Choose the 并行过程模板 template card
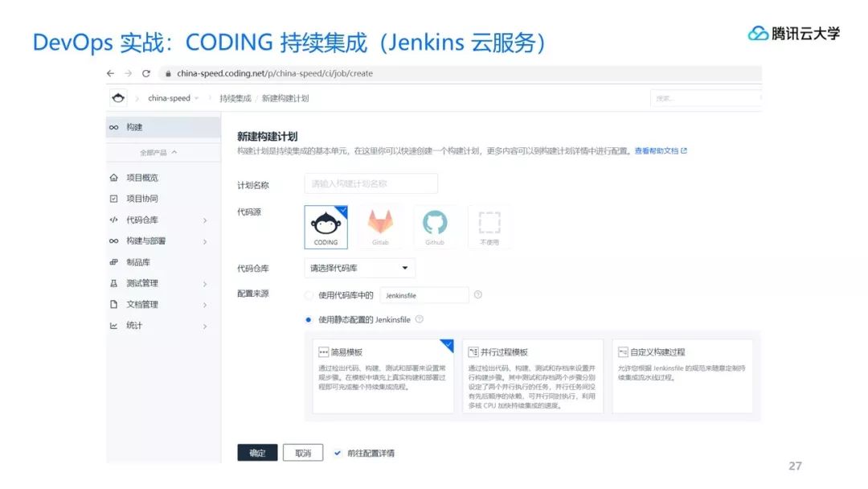868x489 pixels. [533, 376]
